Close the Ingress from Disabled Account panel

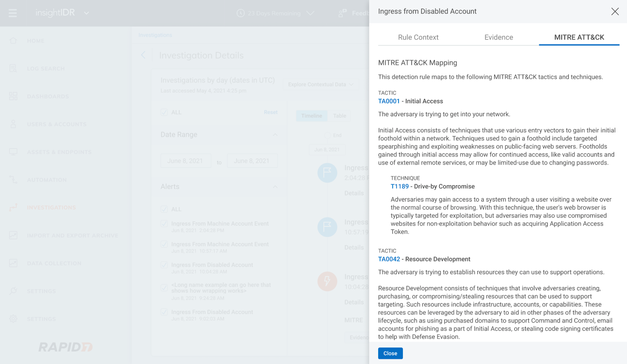tap(615, 12)
